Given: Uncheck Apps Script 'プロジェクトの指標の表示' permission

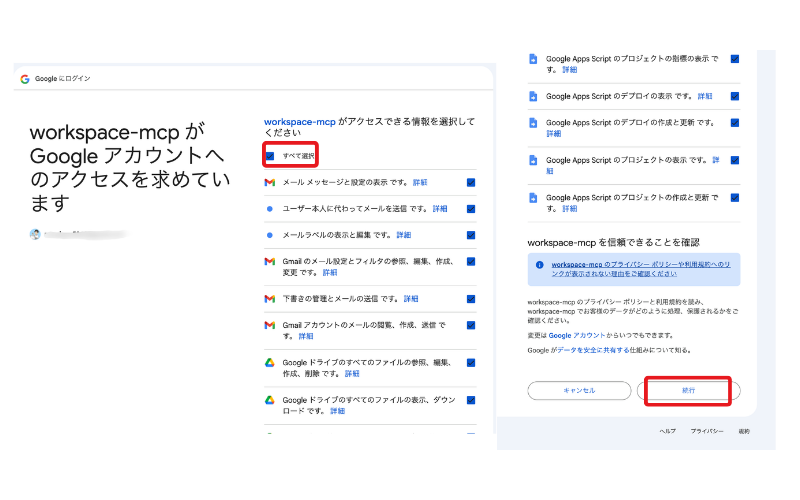Looking at the screenshot, I should coord(735,59).
